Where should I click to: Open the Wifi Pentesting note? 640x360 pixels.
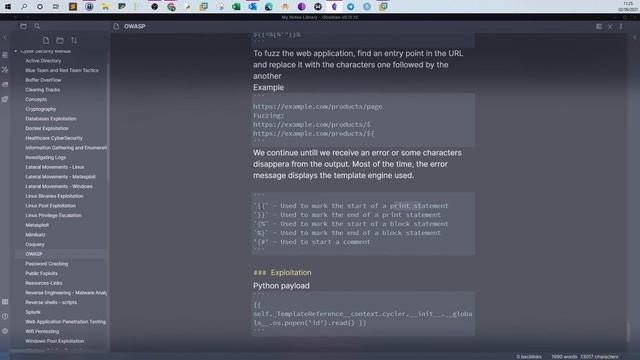pyautogui.click(x=42, y=331)
